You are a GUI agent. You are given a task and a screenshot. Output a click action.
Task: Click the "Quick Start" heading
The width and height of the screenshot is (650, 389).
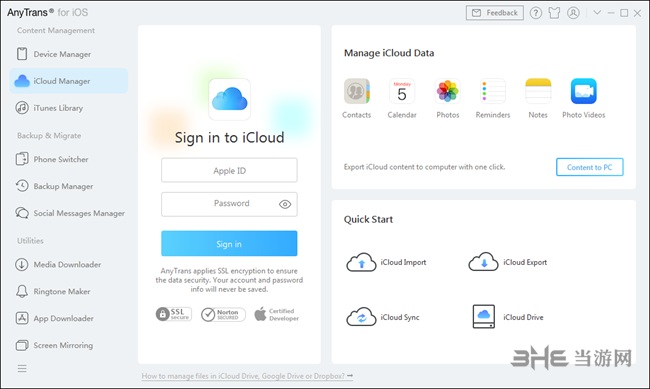click(368, 219)
